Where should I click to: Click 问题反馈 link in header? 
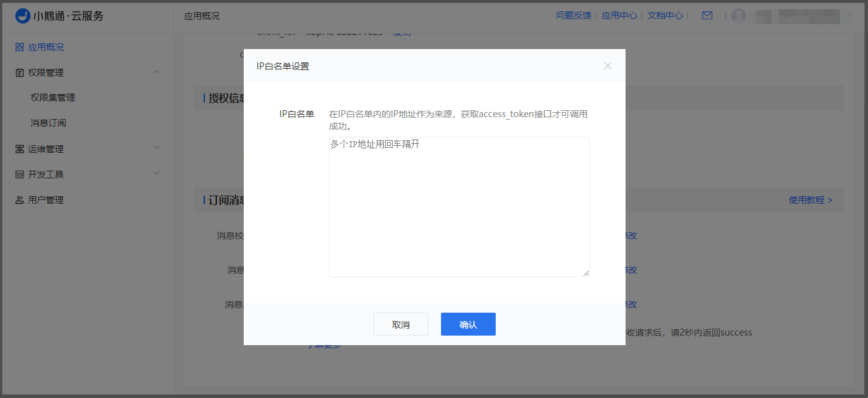pyautogui.click(x=573, y=15)
